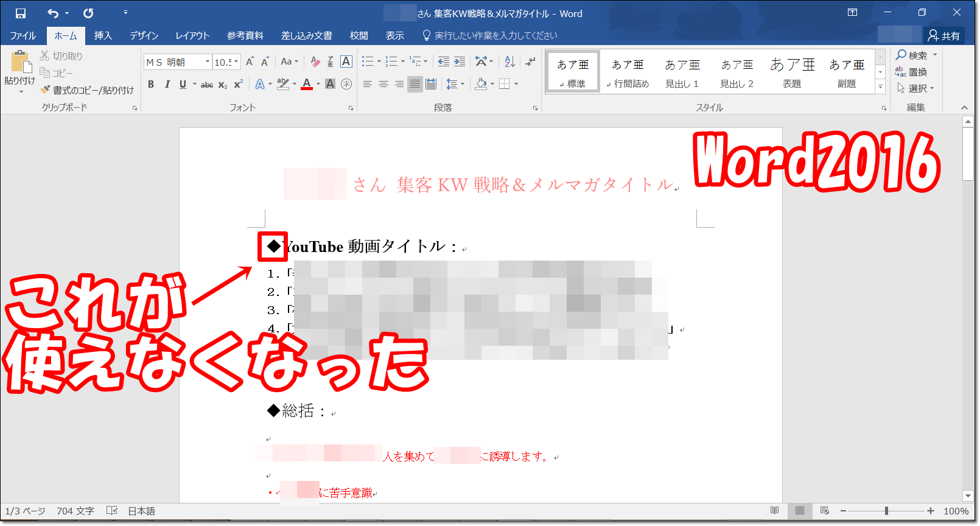Toggle bold formatting
Viewport: 980px width, 526px height.
pyautogui.click(x=151, y=85)
